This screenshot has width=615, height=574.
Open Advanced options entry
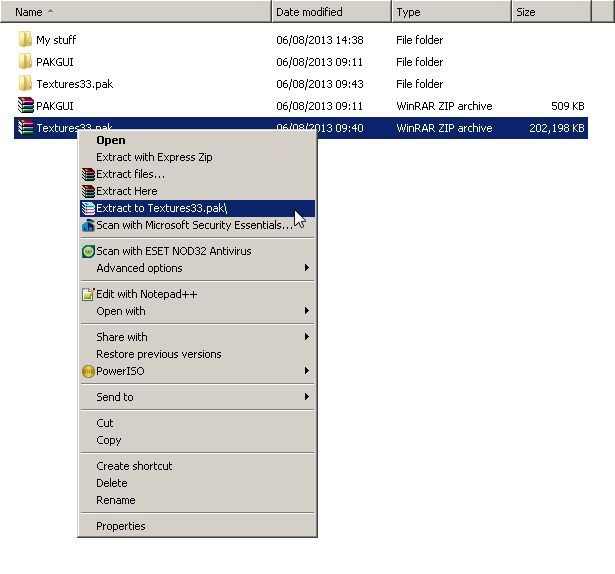point(197,268)
